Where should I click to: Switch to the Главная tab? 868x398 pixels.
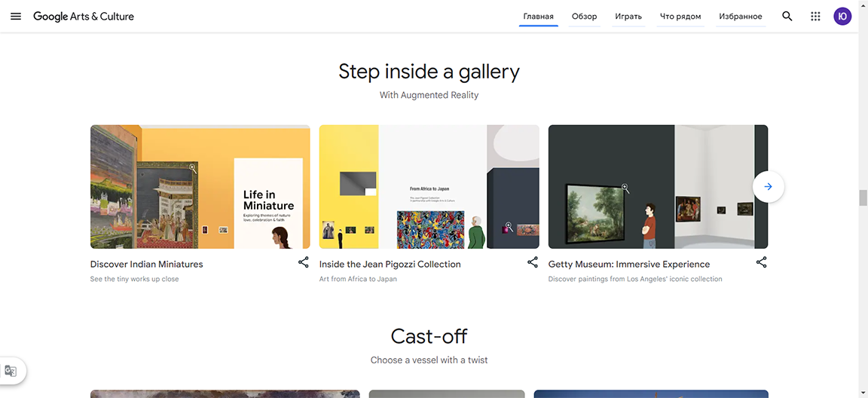pos(539,17)
